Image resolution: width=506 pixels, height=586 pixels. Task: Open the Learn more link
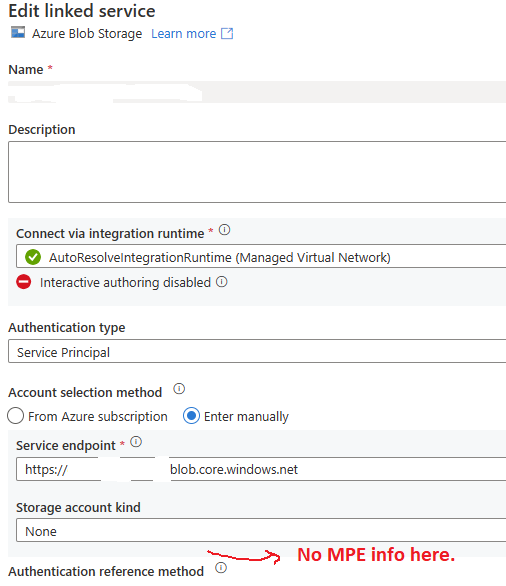[x=183, y=34]
